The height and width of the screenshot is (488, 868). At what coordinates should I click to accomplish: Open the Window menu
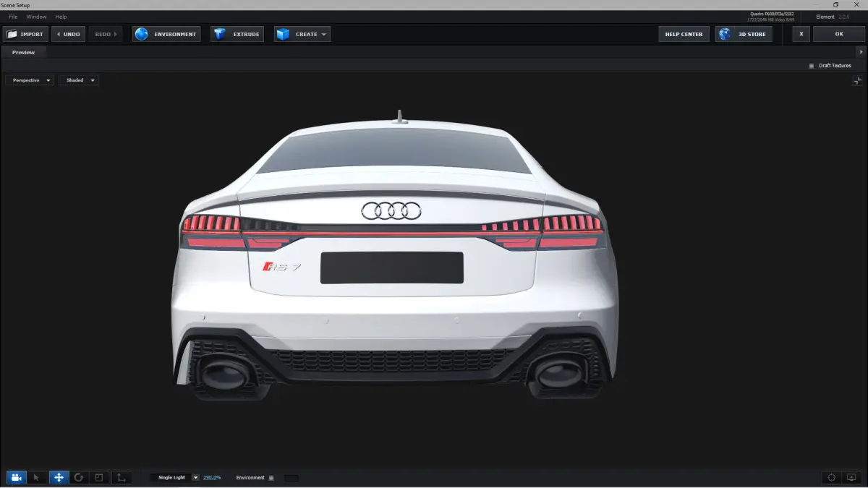click(x=36, y=17)
